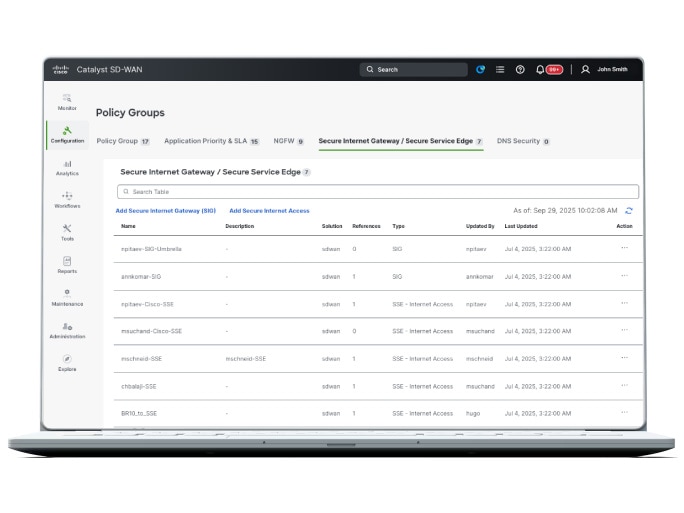Viewport: 684px width, 513px height.
Task: Switch to the Policy Group tab
Action: coord(117,142)
